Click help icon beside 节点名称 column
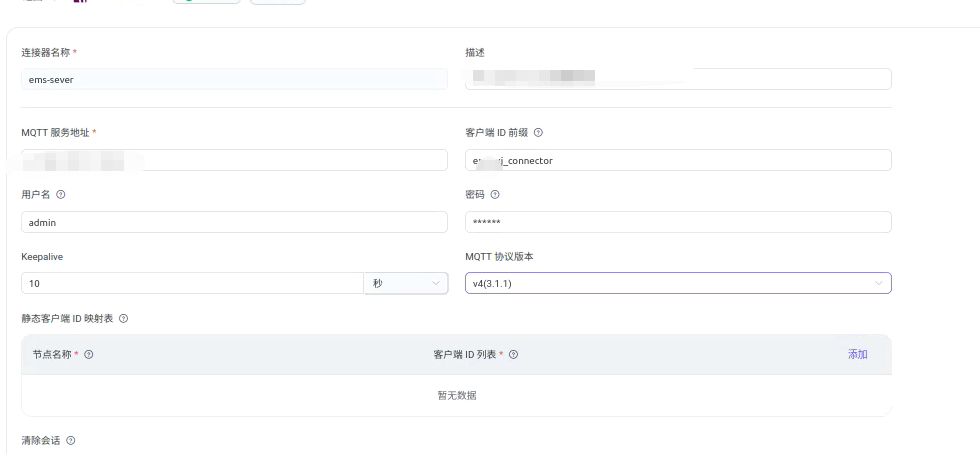Viewport: 980px width, 454px height. tap(89, 355)
